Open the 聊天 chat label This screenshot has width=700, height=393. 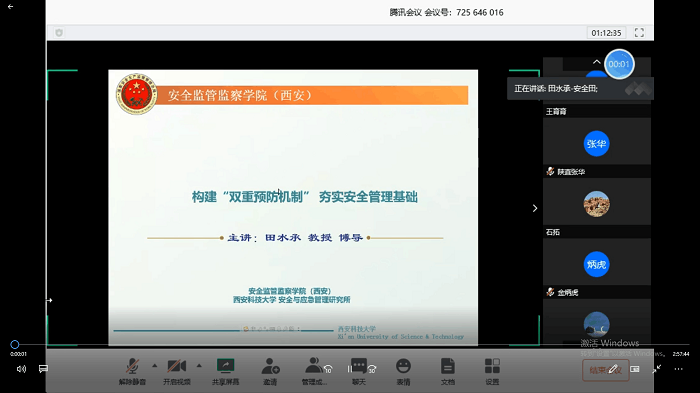(359, 382)
